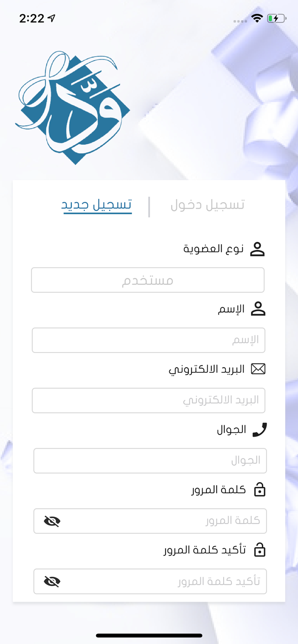Click the app logo at the top
The height and width of the screenshot is (644, 298).
[x=73, y=107]
